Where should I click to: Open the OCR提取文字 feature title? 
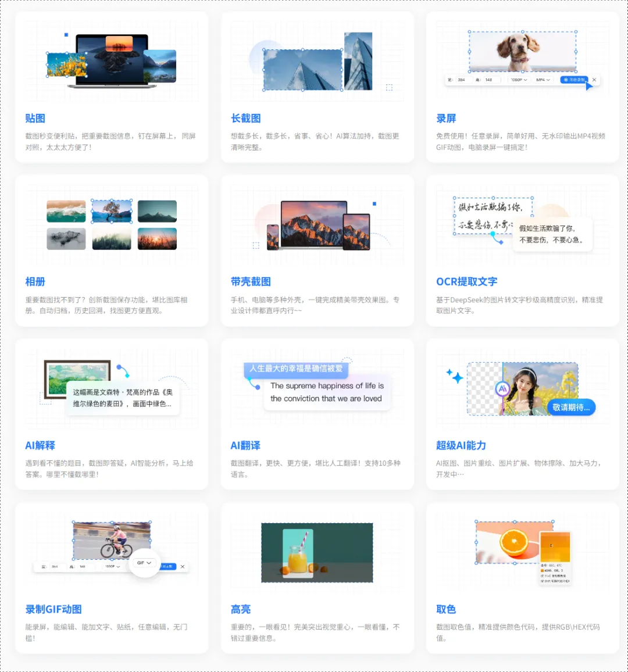coord(466,281)
